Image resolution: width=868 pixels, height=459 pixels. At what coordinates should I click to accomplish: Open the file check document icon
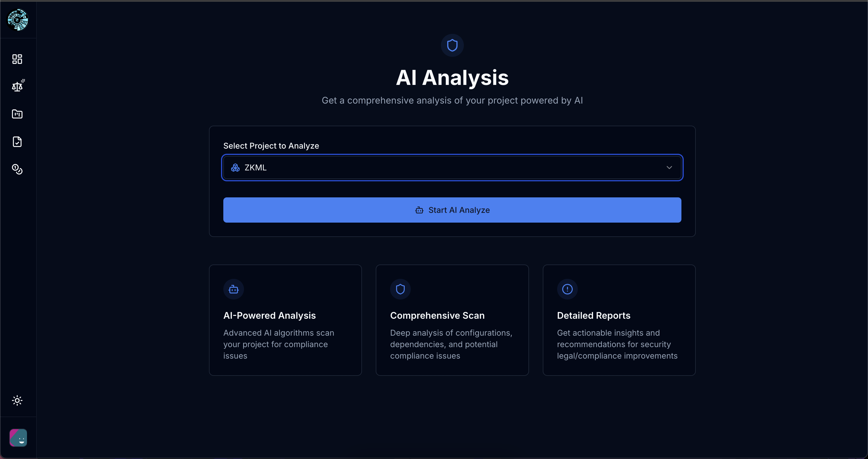point(17,142)
